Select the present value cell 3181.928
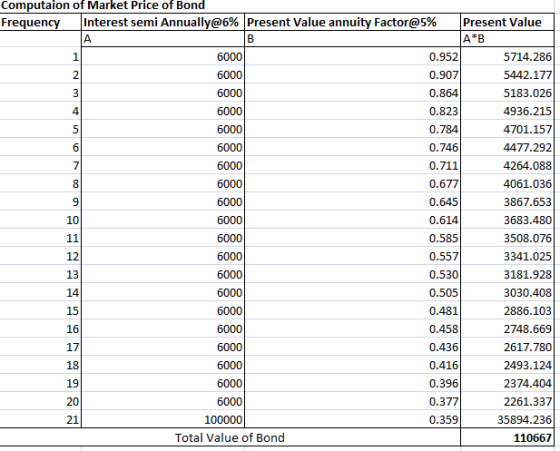 point(508,275)
